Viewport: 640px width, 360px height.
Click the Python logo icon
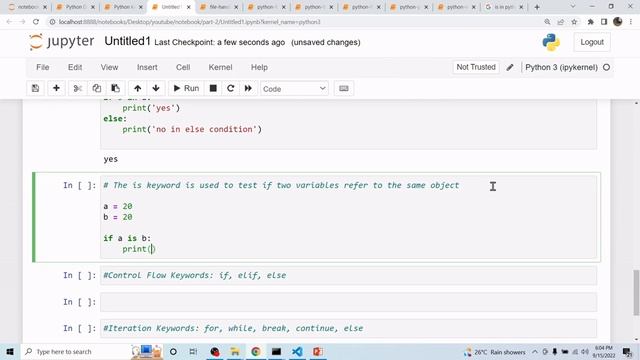click(551, 42)
